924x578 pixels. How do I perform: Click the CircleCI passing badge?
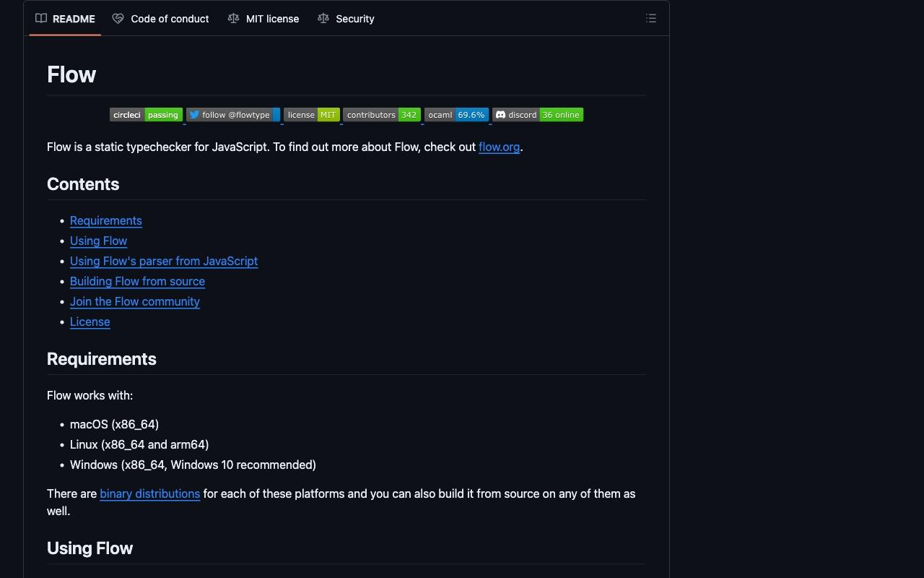pos(146,115)
